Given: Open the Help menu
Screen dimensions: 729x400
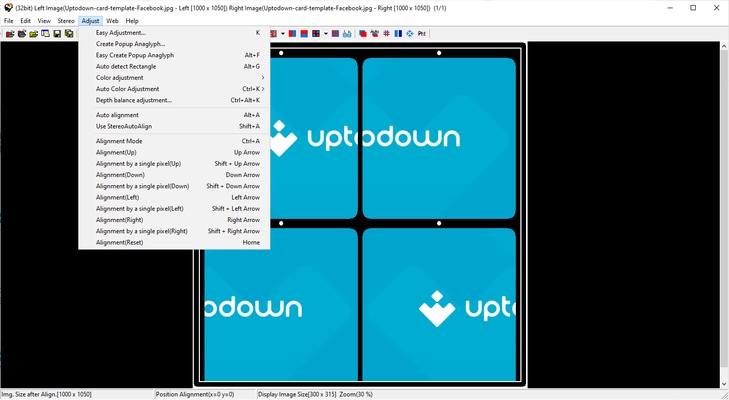Looking at the screenshot, I should click(132, 21).
